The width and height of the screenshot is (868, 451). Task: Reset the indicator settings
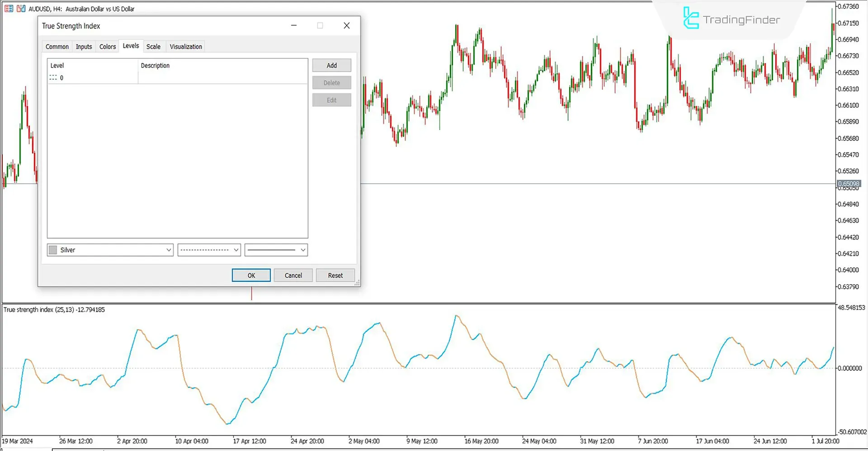[335, 275]
